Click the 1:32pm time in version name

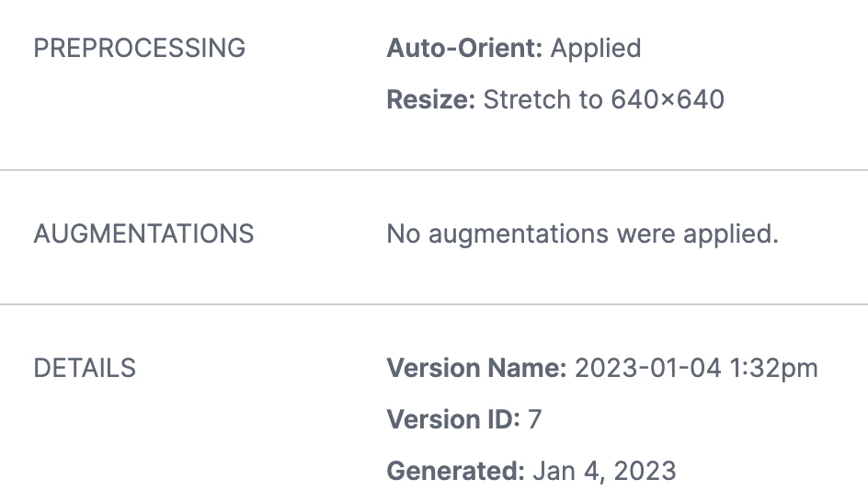tap(773, 370)
